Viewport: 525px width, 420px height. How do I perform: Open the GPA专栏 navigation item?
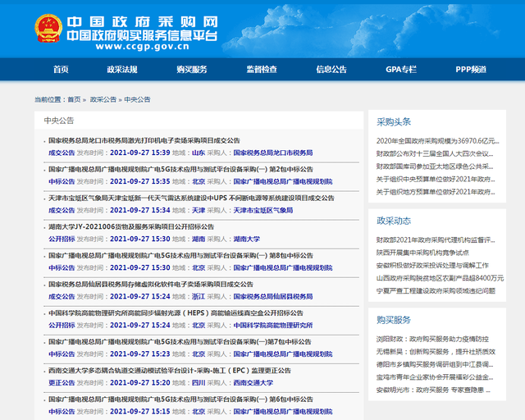tap(401, 70)
